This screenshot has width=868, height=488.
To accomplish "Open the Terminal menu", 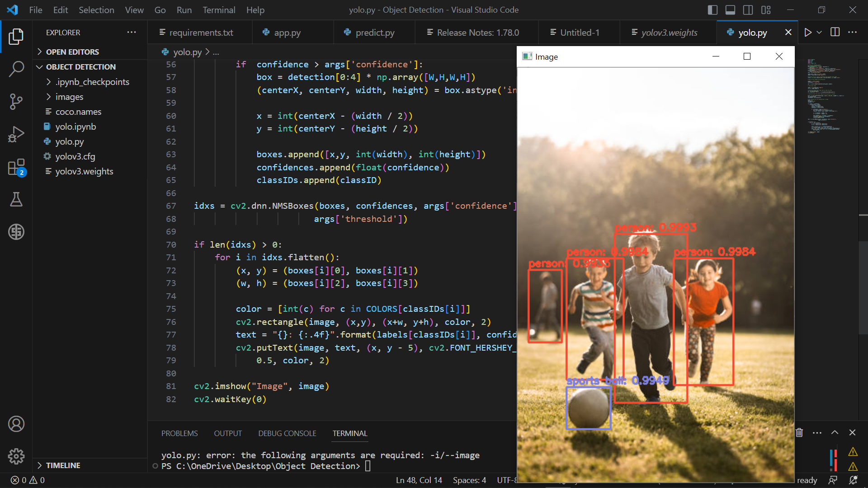I will 219,10.
